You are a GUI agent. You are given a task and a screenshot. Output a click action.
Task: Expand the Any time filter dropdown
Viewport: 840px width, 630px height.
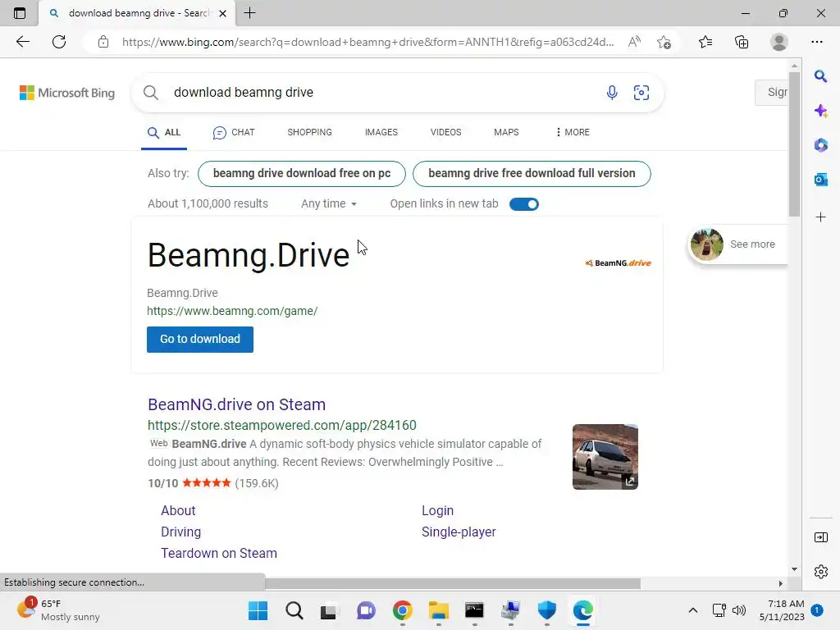329,203
